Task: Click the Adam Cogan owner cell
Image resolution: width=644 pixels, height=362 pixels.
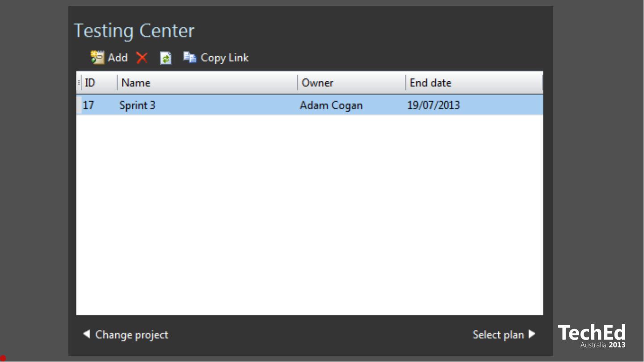Action: pos(331,105)
